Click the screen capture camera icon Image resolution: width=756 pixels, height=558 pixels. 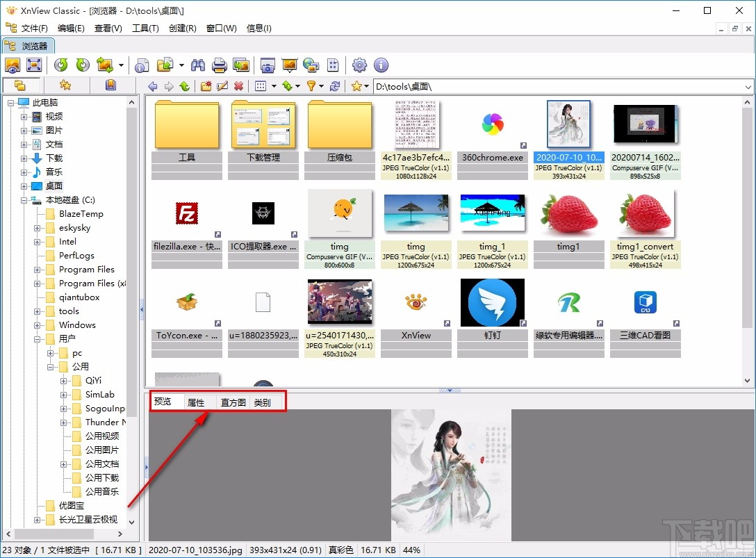point(267,65)
